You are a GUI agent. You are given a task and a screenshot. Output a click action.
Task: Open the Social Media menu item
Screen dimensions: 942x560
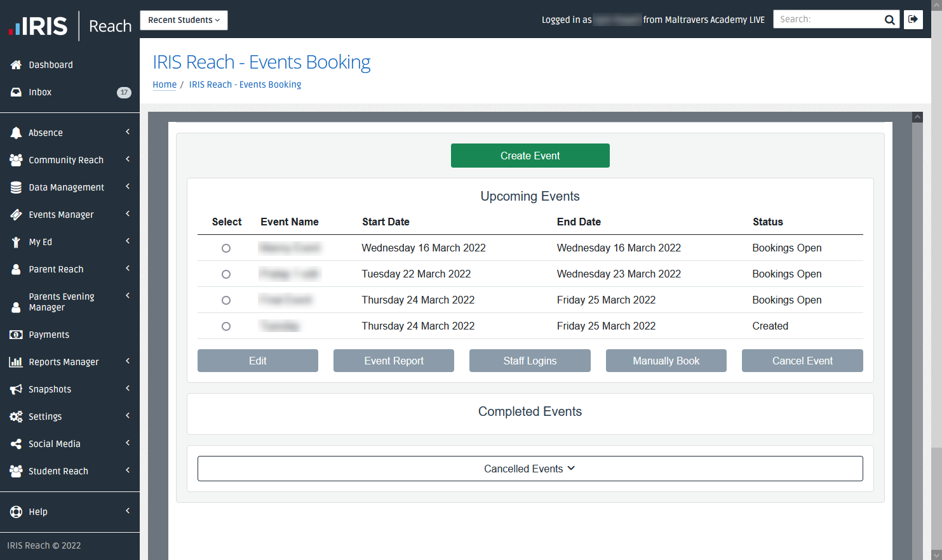[70, 444]
